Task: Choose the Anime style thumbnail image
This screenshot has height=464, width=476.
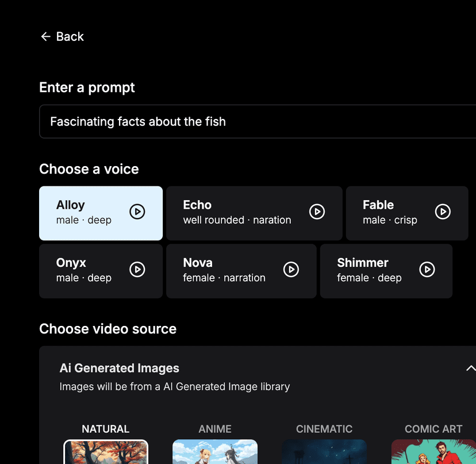Action: (x=215, y=452)
